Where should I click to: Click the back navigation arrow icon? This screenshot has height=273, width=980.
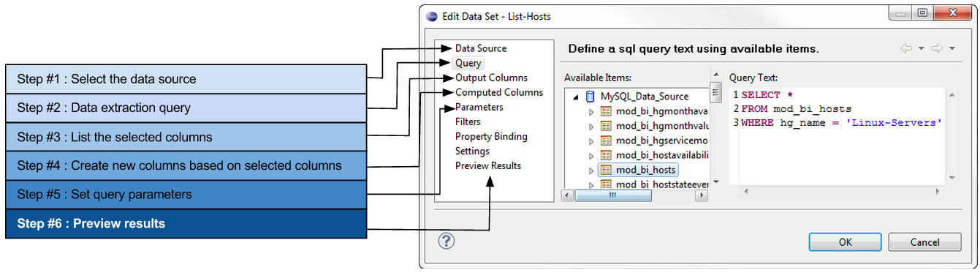coord(906,48)
